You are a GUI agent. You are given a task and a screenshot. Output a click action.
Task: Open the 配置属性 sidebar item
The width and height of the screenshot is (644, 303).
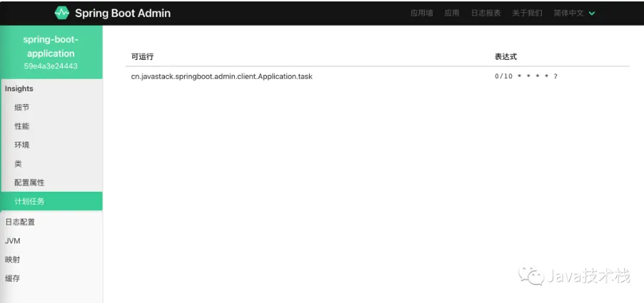tap(51, 183)
